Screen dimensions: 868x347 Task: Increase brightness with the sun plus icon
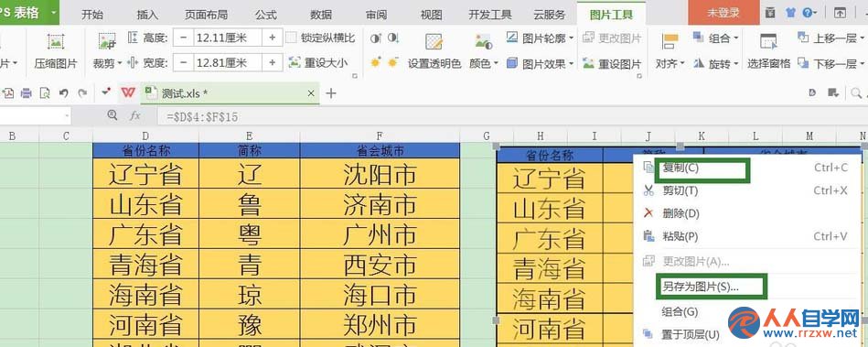(376, 62)
